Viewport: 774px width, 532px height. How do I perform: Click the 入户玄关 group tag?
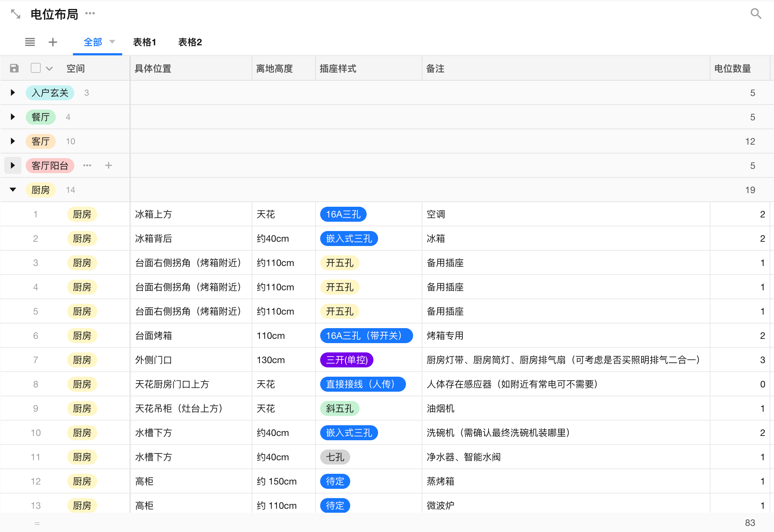point(50,93)
